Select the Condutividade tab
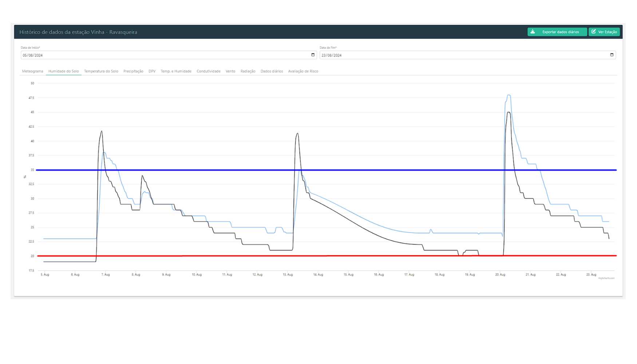Viewport: 637px width, 364px height. coord(208,71)
